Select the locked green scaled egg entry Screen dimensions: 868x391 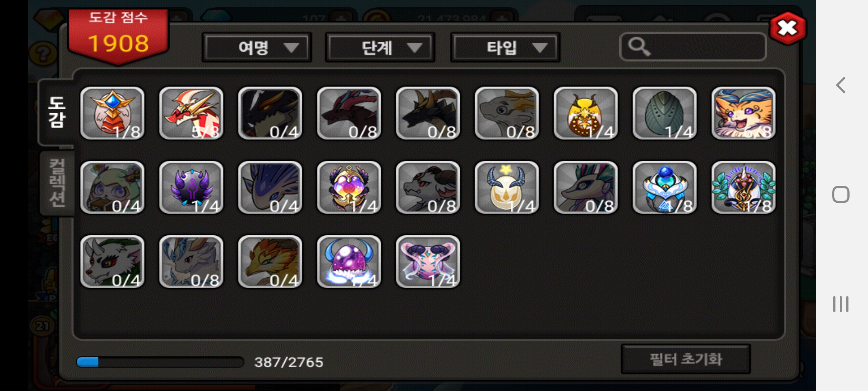(x=665, y=113)
